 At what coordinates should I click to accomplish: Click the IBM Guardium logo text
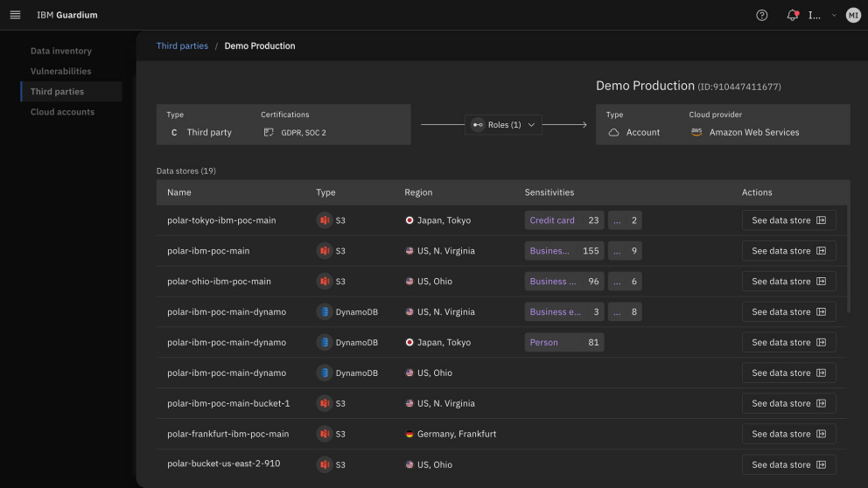pos(67,15)
